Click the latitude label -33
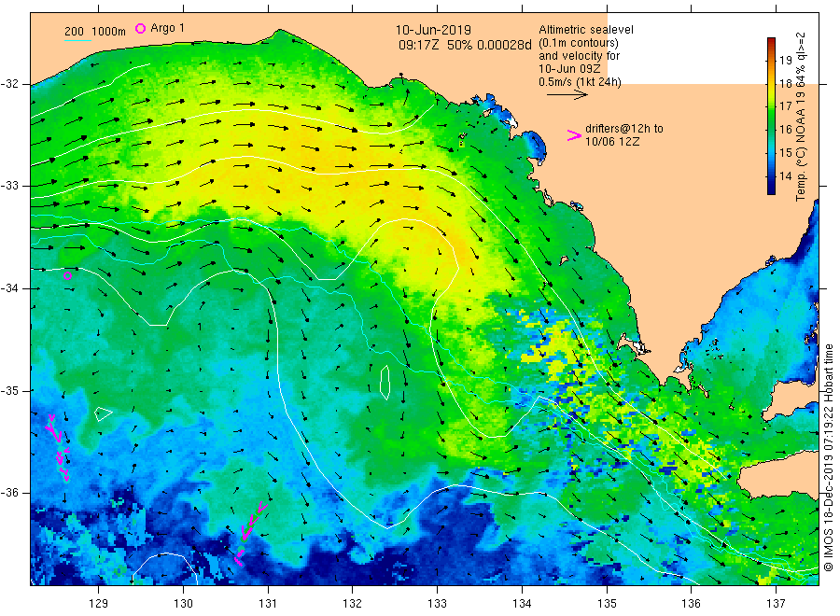Screen dimensions: 840x616 tap(9, 186)
